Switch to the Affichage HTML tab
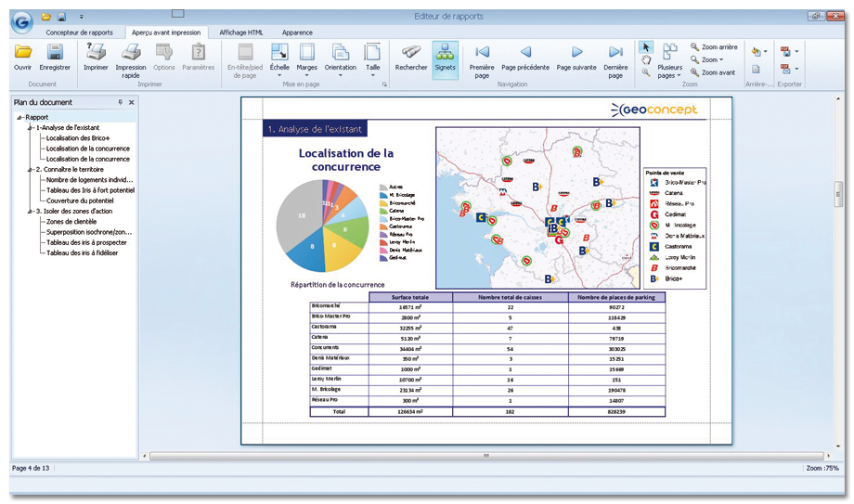This screenshot has width=854, height=504. [241, 32]
